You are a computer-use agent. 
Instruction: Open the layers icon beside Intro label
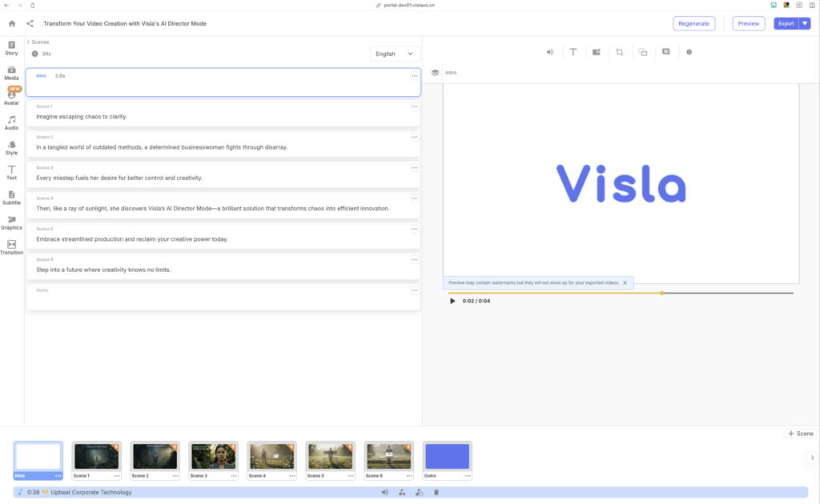[x=435, y=72]
